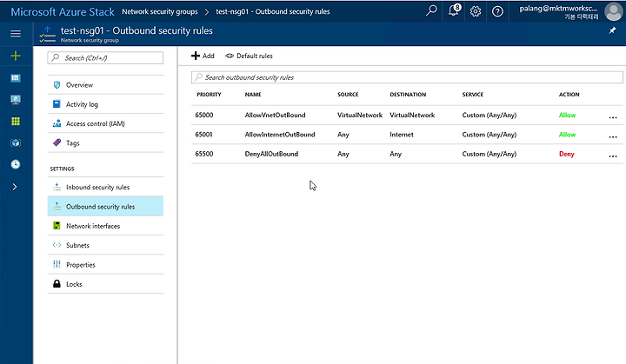The image size is (626, 364).
Task: Click the red Deny action text
Action: [x=567, y=154]
